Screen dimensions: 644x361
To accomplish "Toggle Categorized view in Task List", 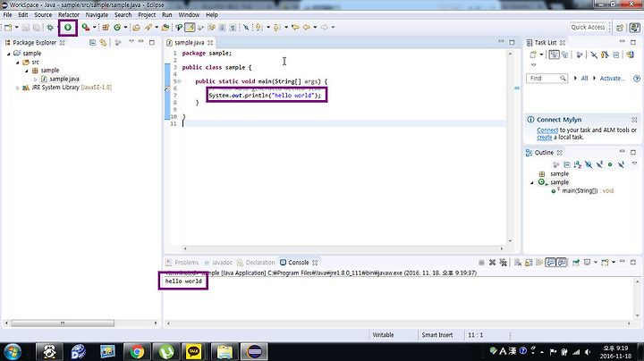I will coord(554,55).
